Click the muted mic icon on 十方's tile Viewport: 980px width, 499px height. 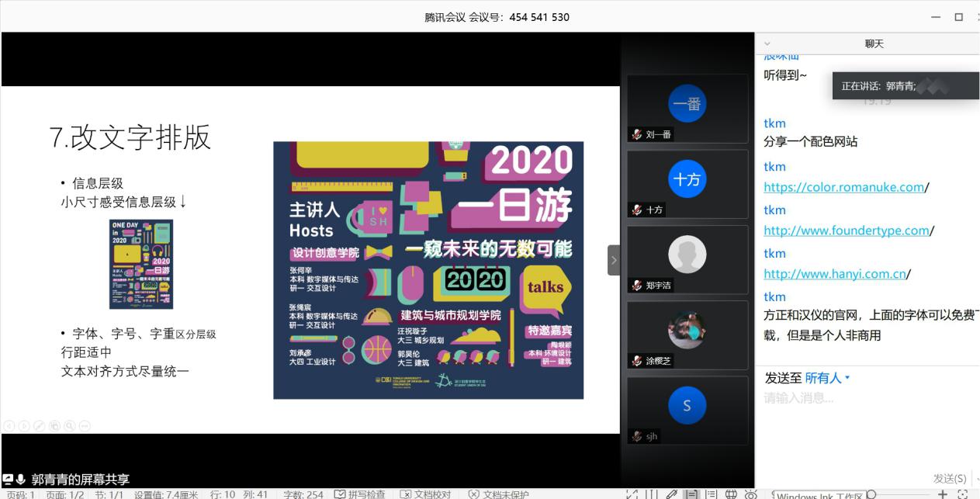pos(637,210)
